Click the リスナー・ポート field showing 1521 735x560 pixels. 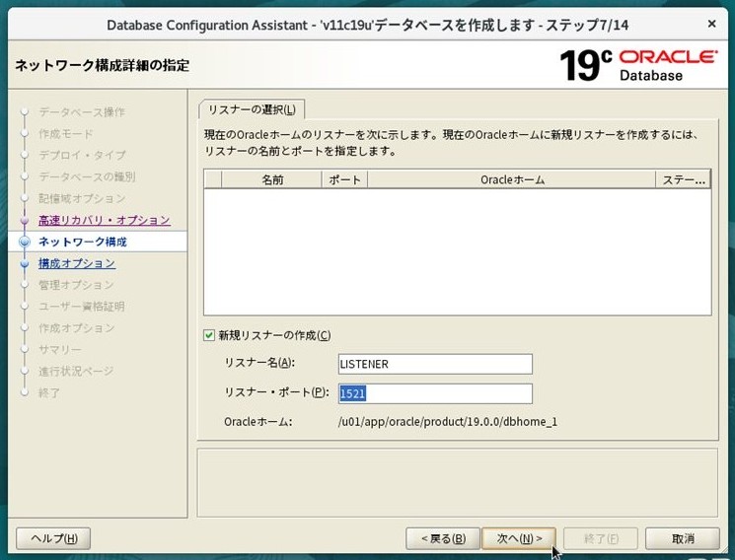coord(435,393)
